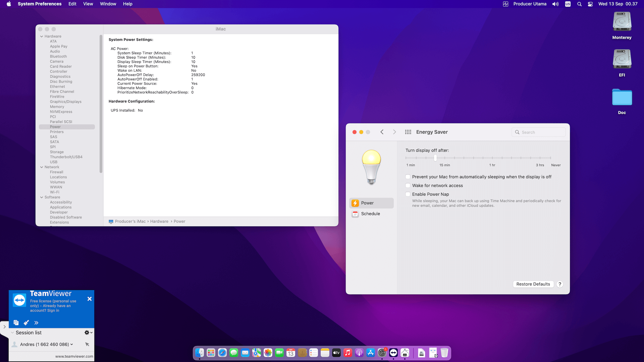Open the System Preferences application menu
Image resolution: width=644 pixels, height=362 pixels.
coord(40,4)
